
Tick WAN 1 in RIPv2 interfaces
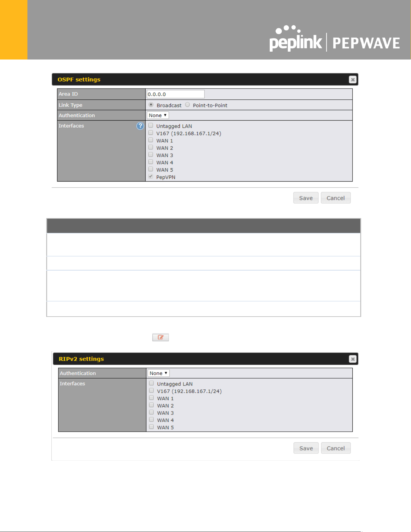click(x=152, y=398)
